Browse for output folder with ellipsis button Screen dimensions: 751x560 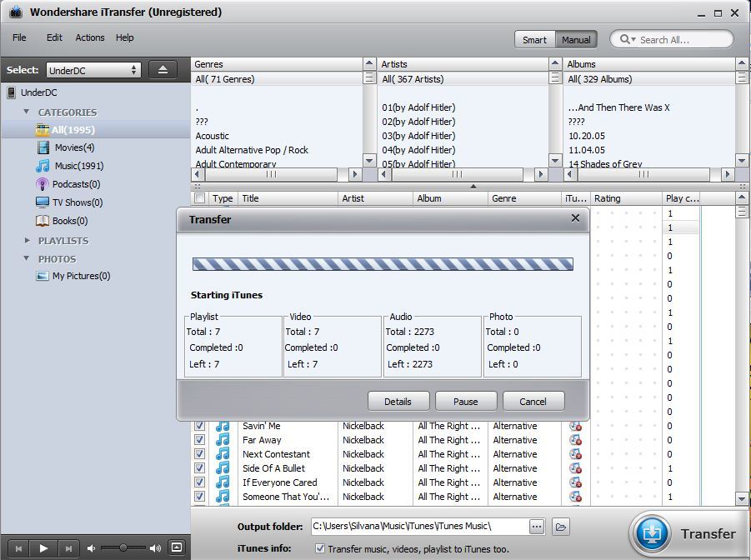537,527
